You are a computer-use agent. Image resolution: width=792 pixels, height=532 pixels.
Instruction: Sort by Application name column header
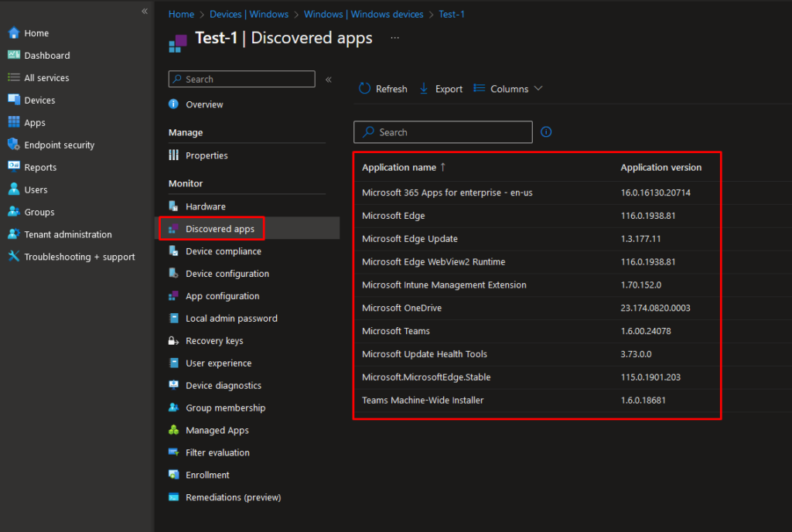[404, 167]
